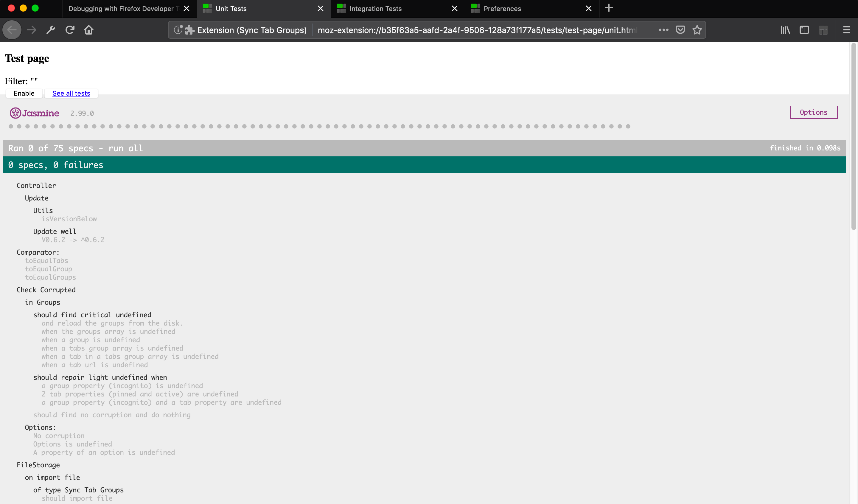Go back with the back arrow button
The image size is (858, 504).
coord(12,30)
